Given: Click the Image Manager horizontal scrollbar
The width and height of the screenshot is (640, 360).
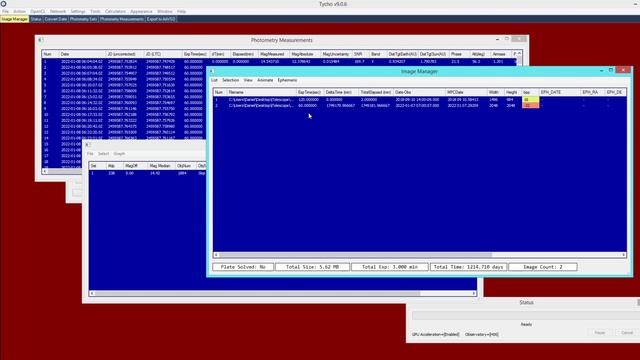Looking at the screenshot, I should [x=355, y=255].
